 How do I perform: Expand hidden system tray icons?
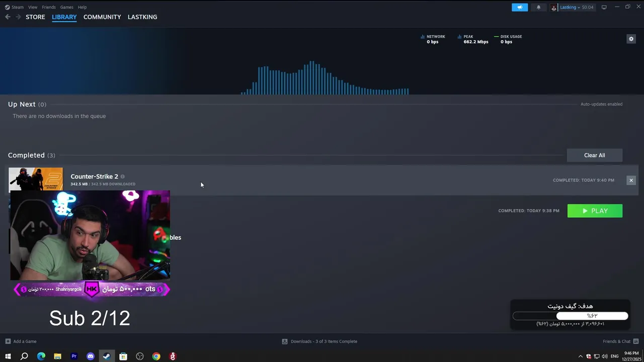(x=581, y=356)
